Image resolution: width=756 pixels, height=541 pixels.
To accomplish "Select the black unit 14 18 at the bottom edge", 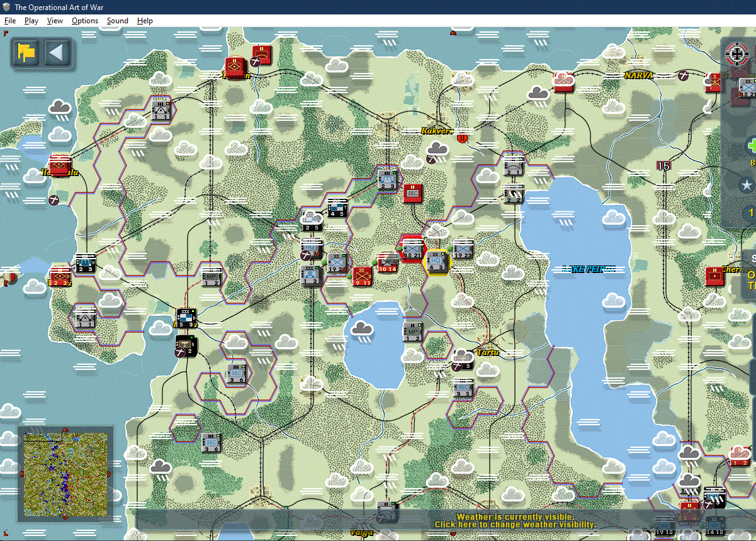I will click(715, 526).
